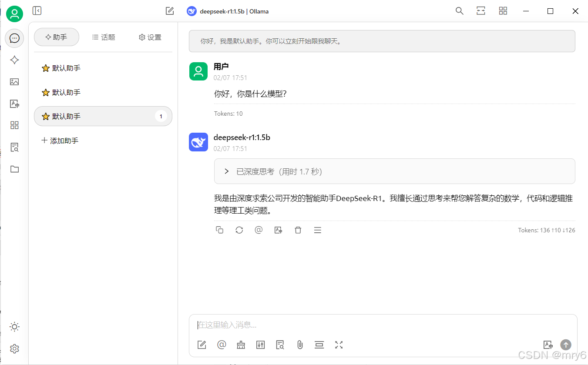This screenshot has width=588, height=365.
Task: Open the deepseek-r1:1.5b | Ollama model selector
Action: (x=228, y=11)
